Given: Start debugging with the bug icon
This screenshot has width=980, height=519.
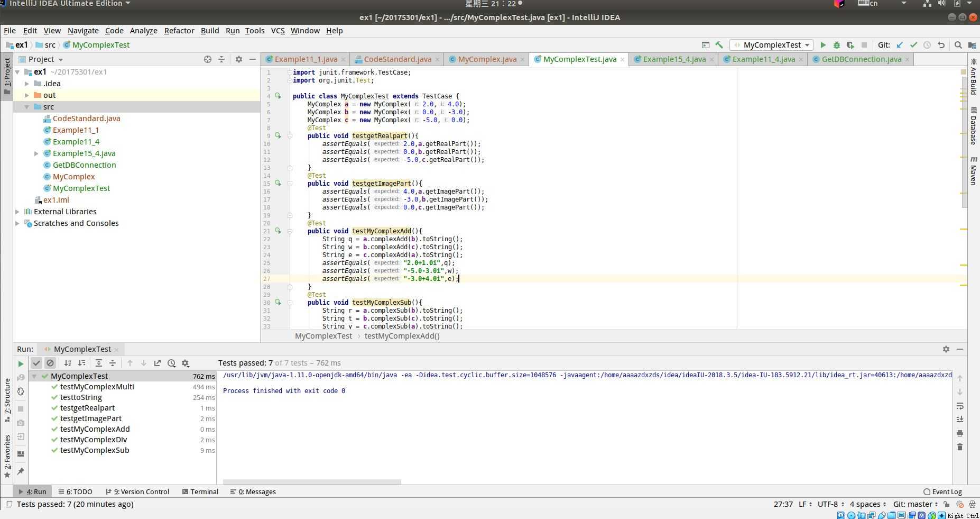Looking at the screenshot, I should (837, 45).
